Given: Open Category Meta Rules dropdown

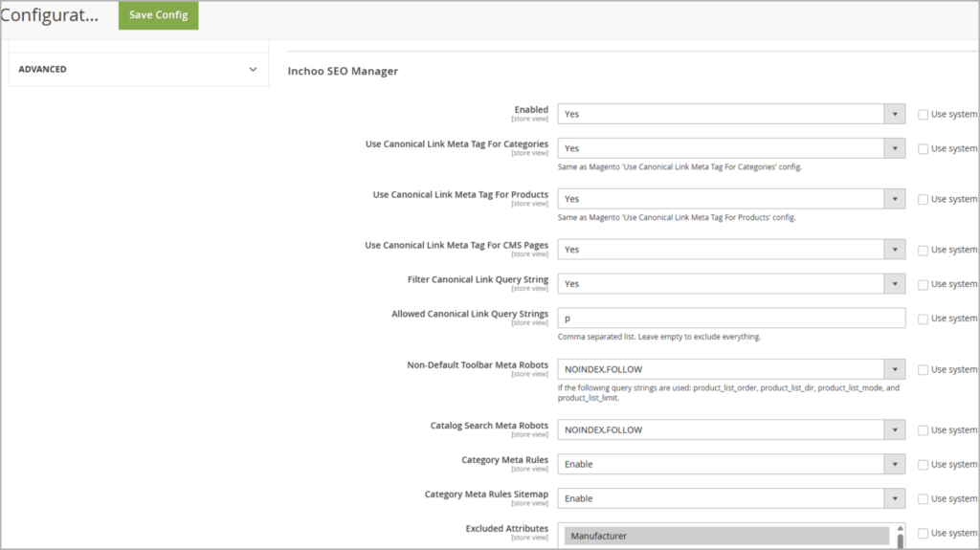Looking at the screenshot, I should pos(731,464).
